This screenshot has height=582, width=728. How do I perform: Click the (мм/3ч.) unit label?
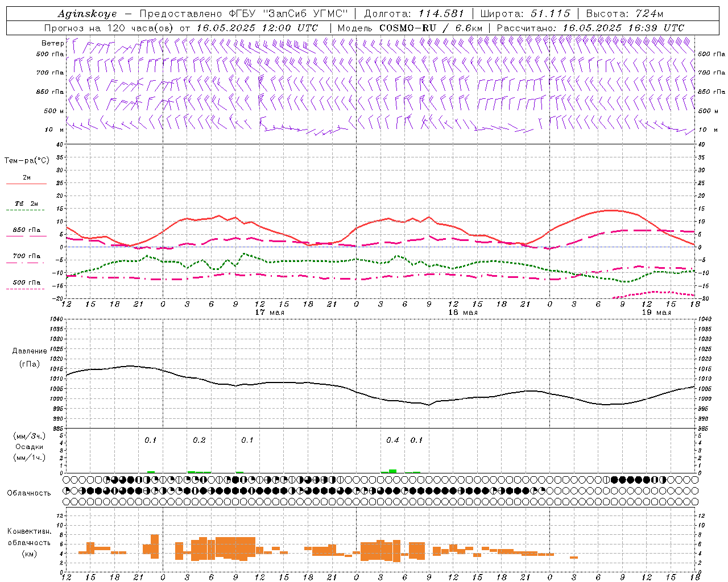(x=30, y=436)
